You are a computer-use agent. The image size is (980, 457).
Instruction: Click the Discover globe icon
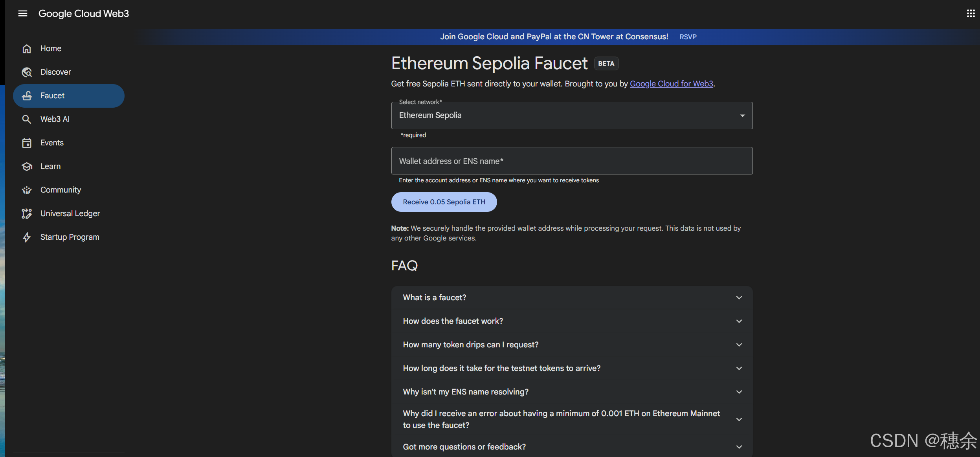(x=27, y=72)
